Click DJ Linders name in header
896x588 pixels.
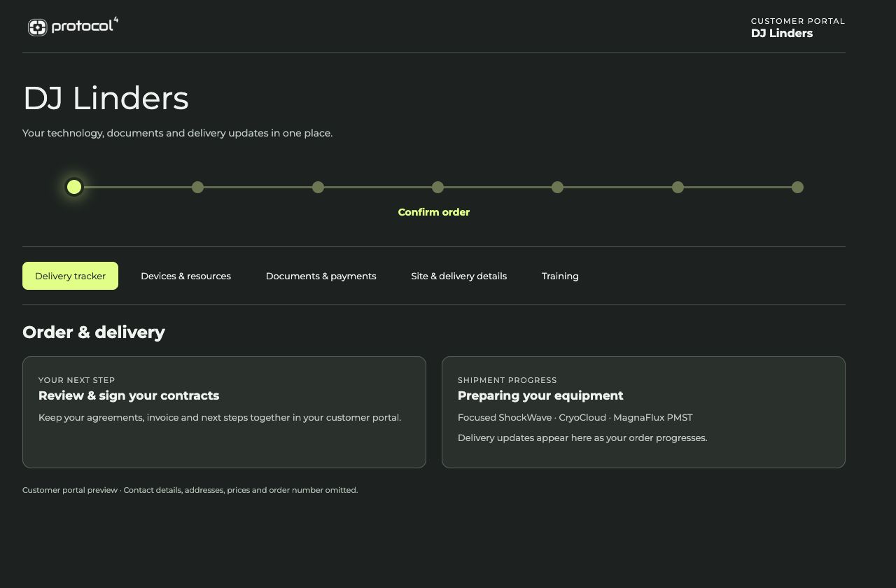click(x=782, y=34)
